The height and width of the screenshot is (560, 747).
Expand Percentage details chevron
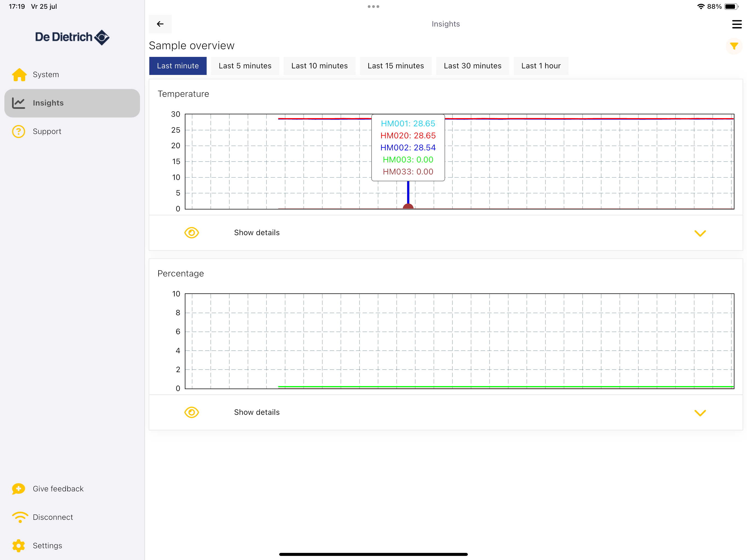pyautogui.click(x=700, y=413)
